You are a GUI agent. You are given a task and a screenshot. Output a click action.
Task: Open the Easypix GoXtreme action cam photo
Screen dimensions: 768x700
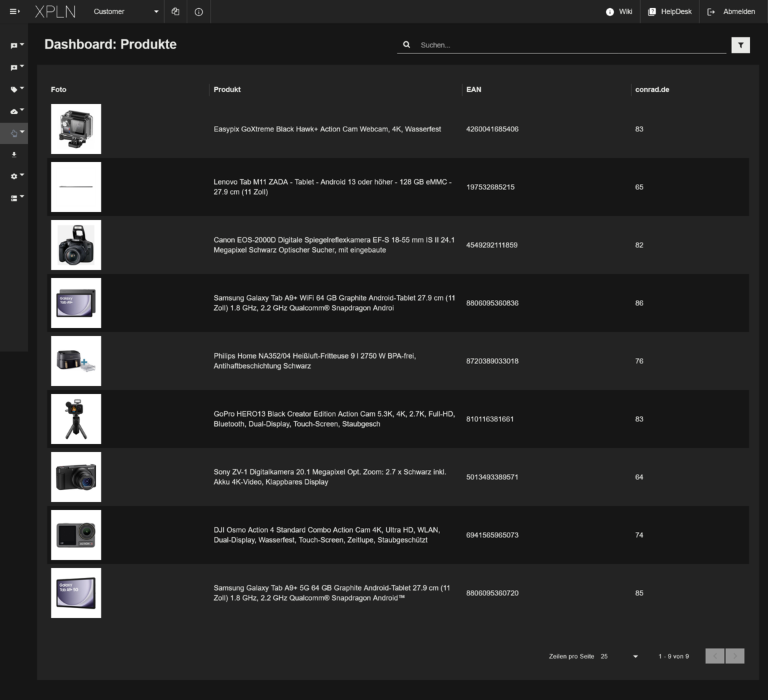77,129
